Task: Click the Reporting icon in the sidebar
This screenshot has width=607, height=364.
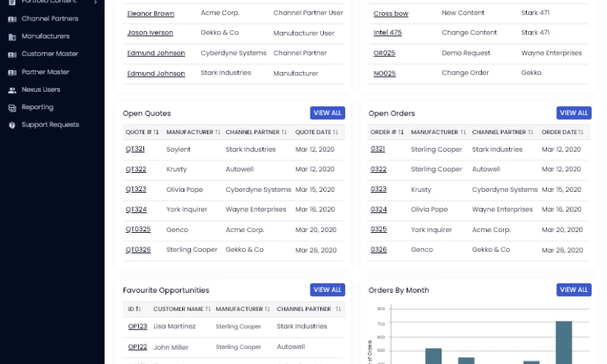Action: click(12, 108)
